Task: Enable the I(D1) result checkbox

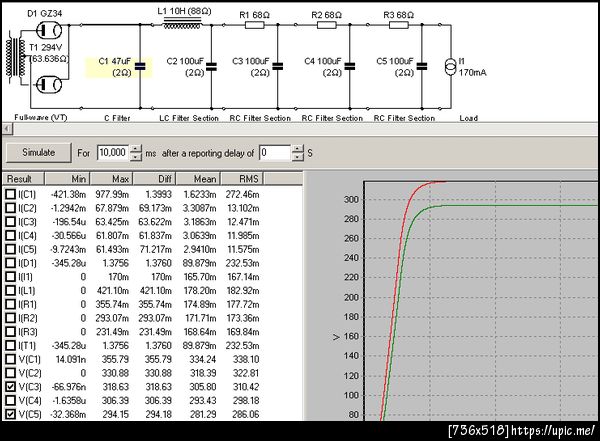Action: (10, 263)
